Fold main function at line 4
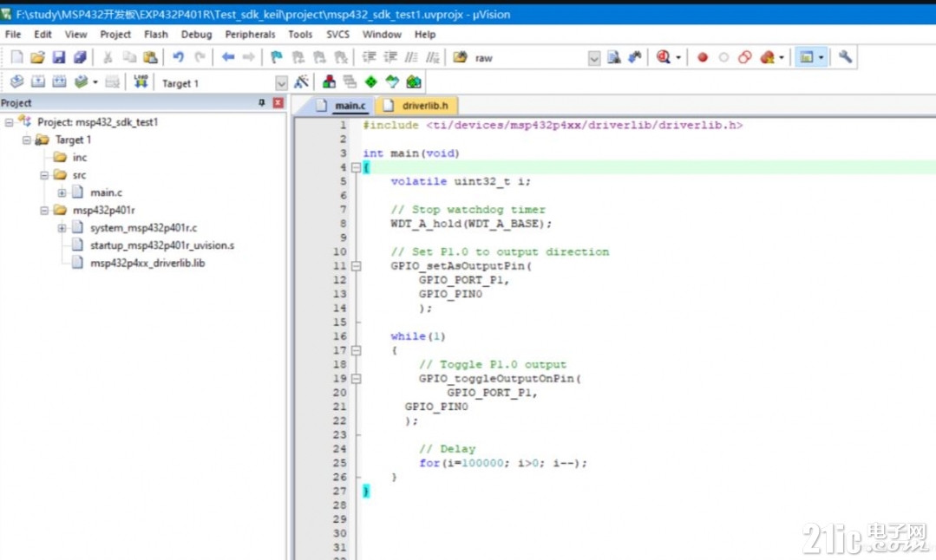 357,167
